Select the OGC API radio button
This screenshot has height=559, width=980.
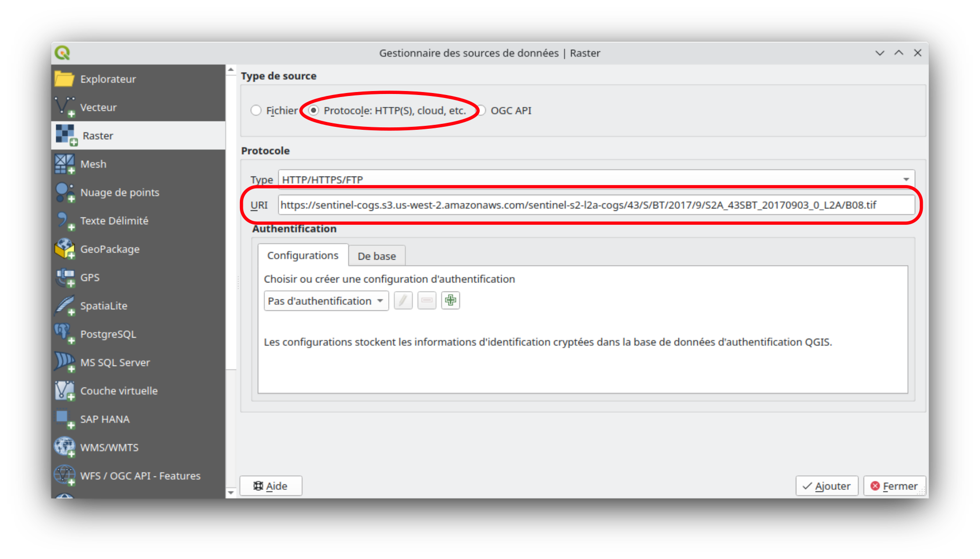point(482,110)
